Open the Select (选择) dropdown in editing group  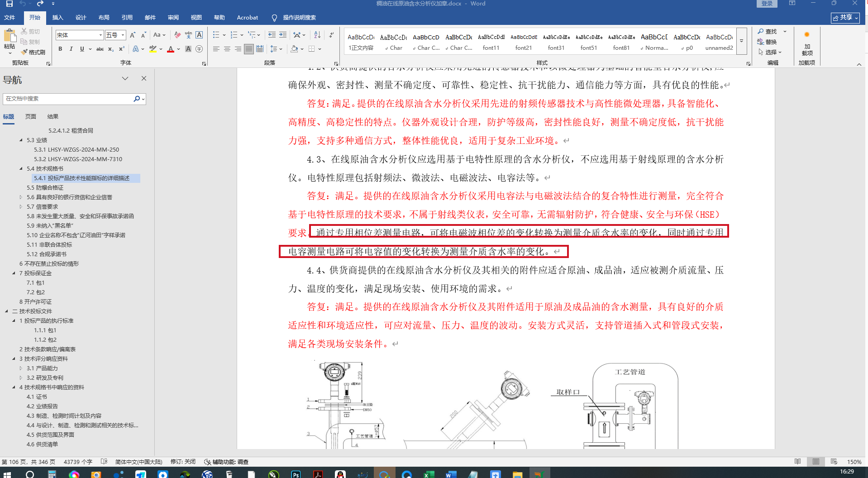[770, 52]
